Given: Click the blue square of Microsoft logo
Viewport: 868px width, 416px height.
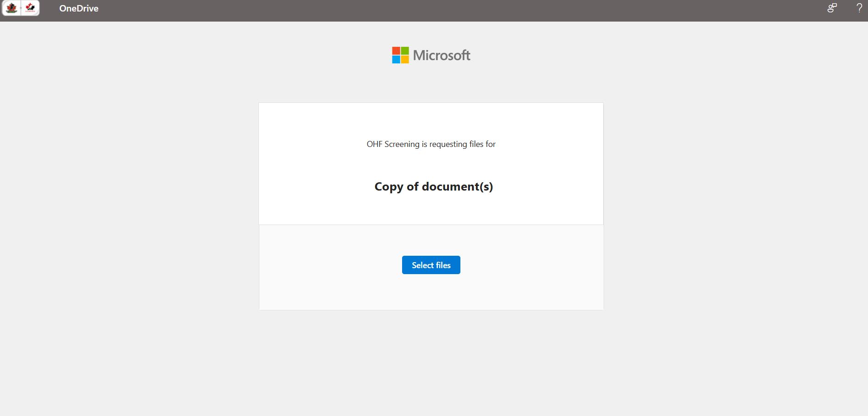Looking at the screenshot, I should tap(396, 59).
